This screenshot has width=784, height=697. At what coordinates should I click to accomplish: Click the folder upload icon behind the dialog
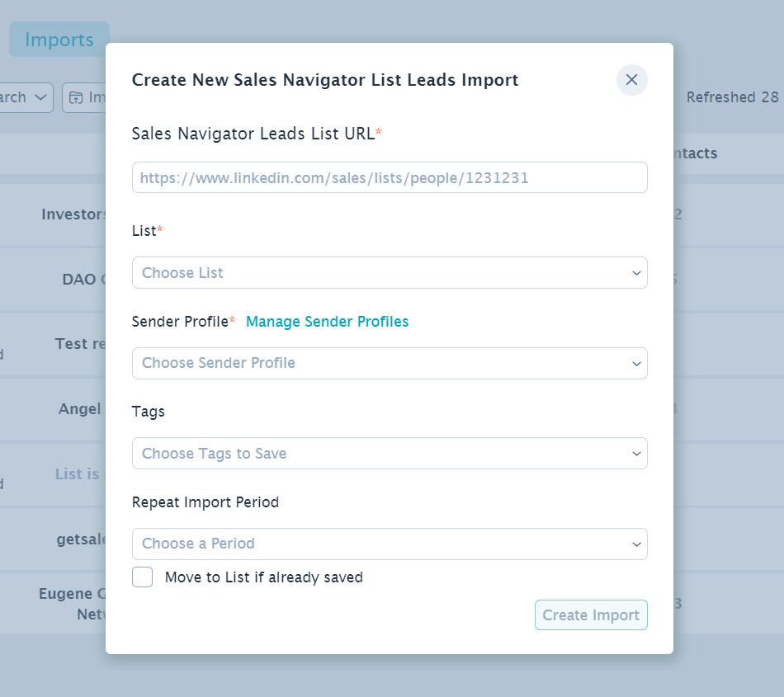tap(76, 97)
